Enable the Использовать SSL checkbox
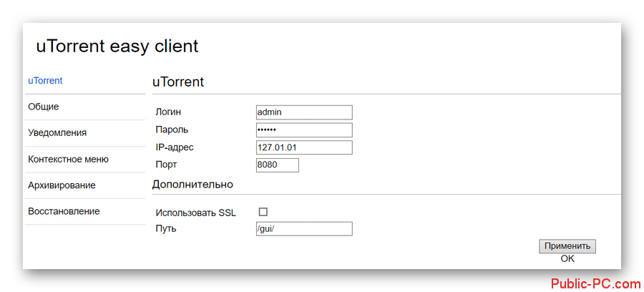This screenshot has width=644, height=292. tap(263, 212)
